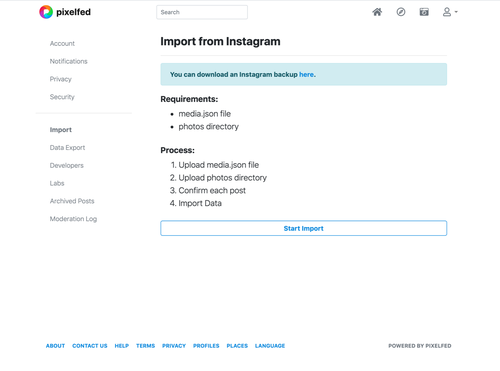Open the user account dropdown menu

pos(450,12)
